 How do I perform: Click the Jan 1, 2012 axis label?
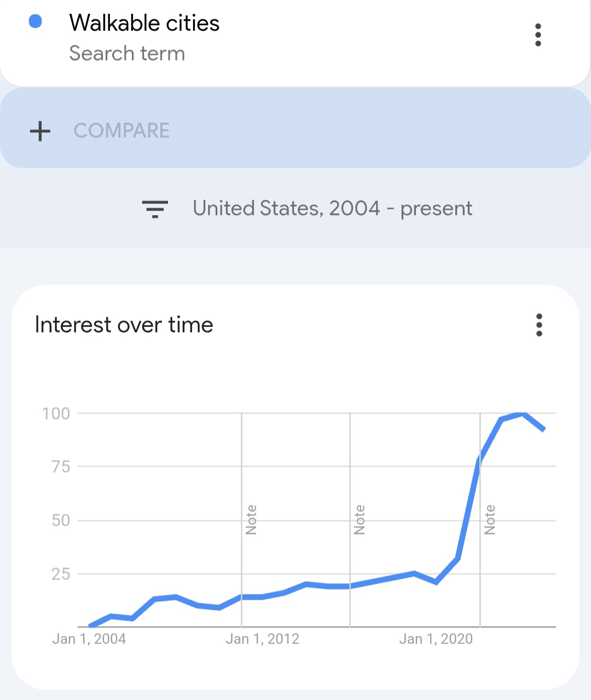coord(262,639)
